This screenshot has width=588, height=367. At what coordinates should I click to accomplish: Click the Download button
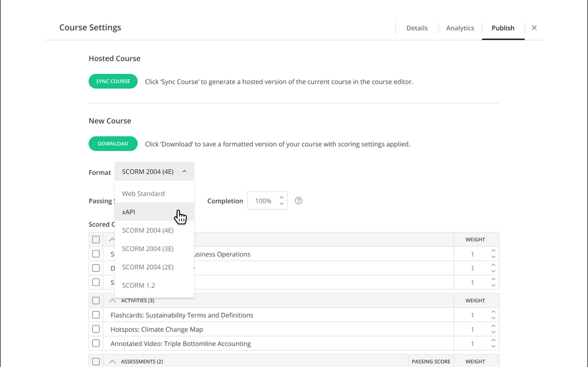tap(113, 144)
